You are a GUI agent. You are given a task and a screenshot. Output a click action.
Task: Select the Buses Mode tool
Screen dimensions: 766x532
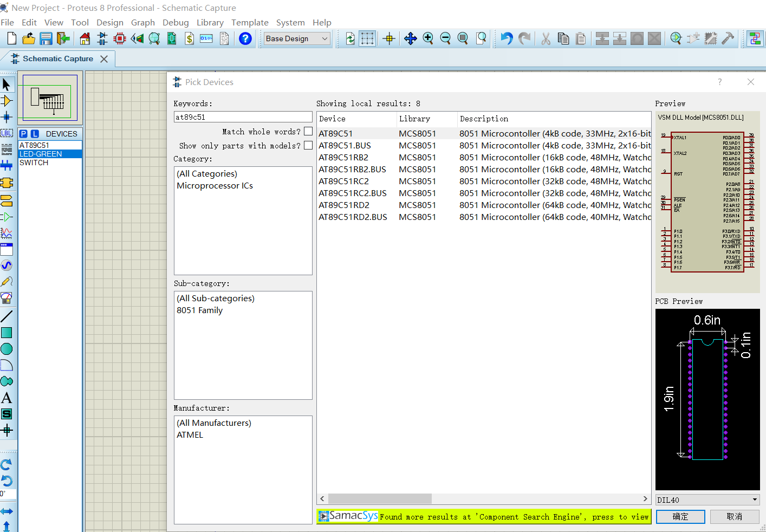pyautogui.click(x=7, y=165)
